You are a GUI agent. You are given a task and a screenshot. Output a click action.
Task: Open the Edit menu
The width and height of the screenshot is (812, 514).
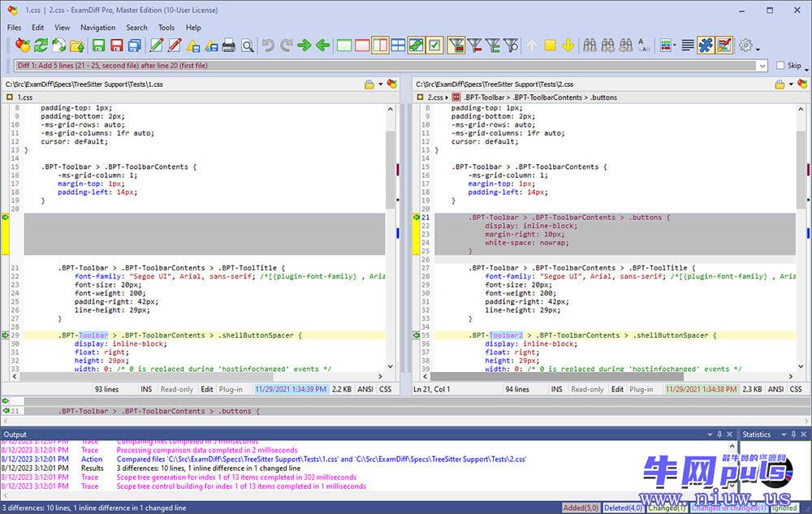[38, 28]
